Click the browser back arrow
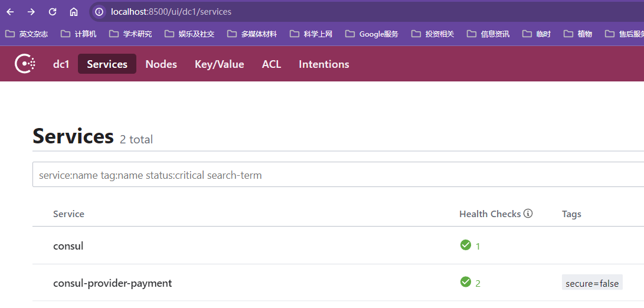Screen dimensions: 644x308 [x=11, y=12]
